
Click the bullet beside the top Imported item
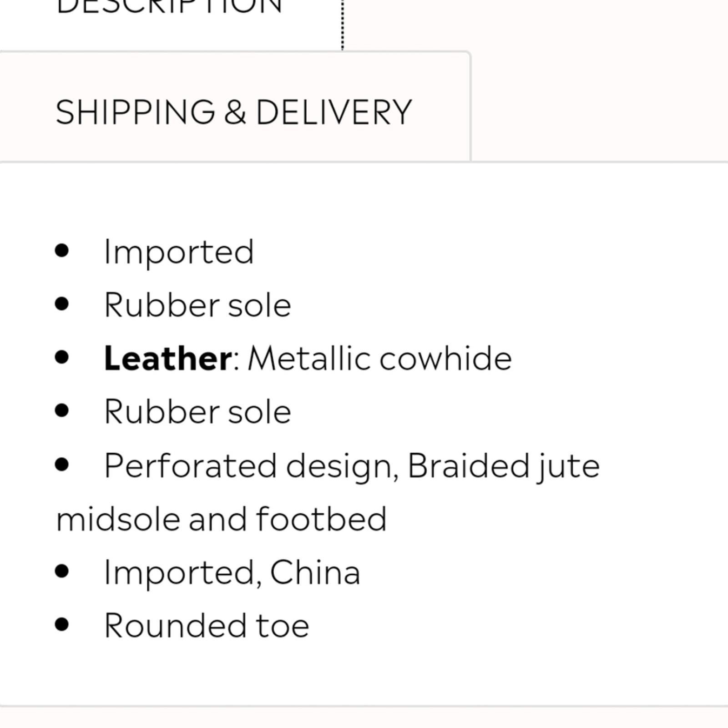[61, 251]
